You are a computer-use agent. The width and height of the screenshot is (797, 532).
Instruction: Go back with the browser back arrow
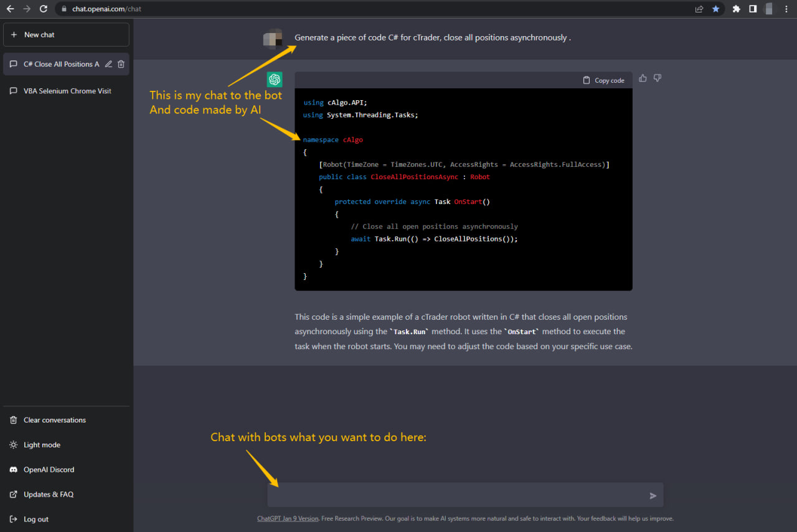tap(10, 9)
